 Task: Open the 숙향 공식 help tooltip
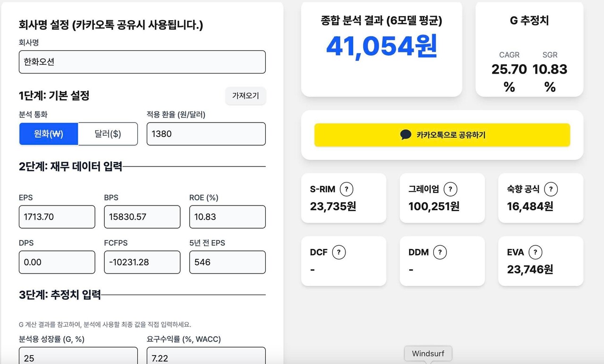[x=550, y=189]
